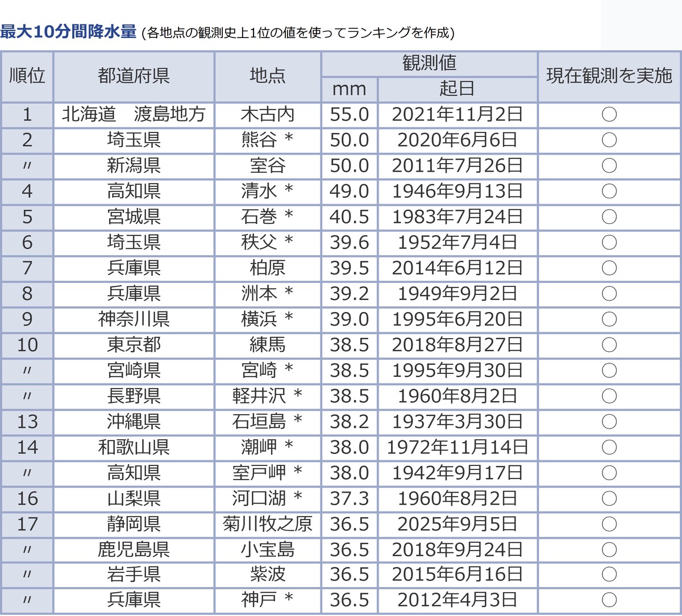Select the 神戸 * location cell

[x=268, y=600]
